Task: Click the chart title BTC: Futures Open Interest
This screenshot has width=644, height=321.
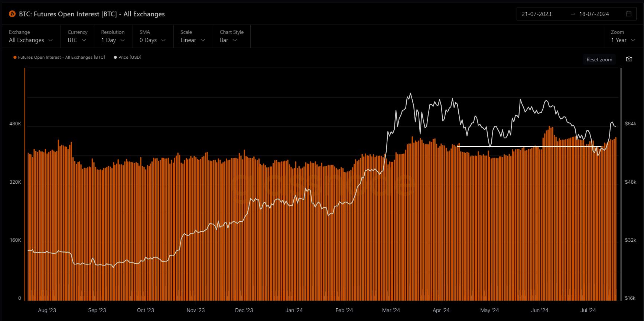Action: (92, 14)
